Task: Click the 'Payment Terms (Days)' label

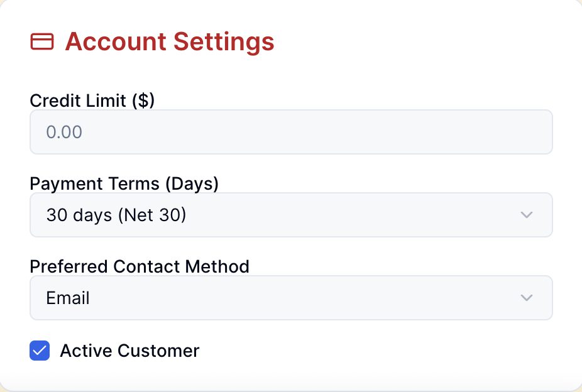Action: (124, 183)
